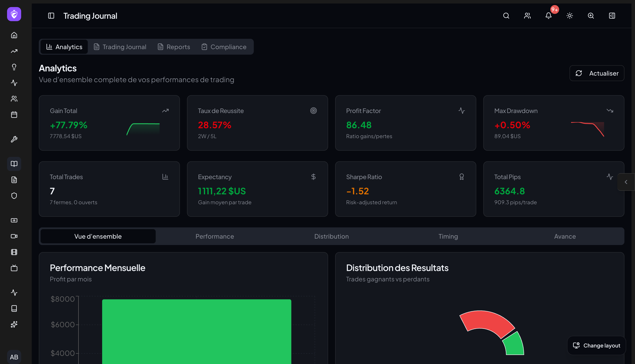The image size is (635, 364).
Task: Select the Avance sub-tab
Action: click(x=565, y=236)
